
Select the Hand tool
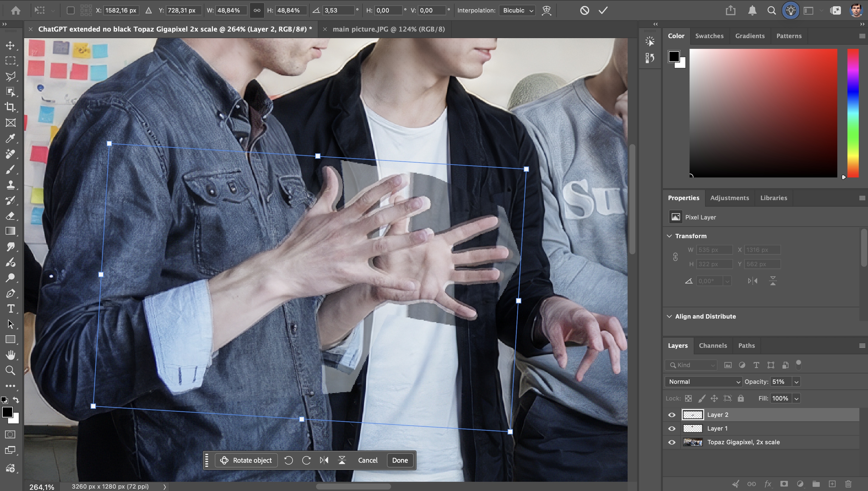(10, 355)
